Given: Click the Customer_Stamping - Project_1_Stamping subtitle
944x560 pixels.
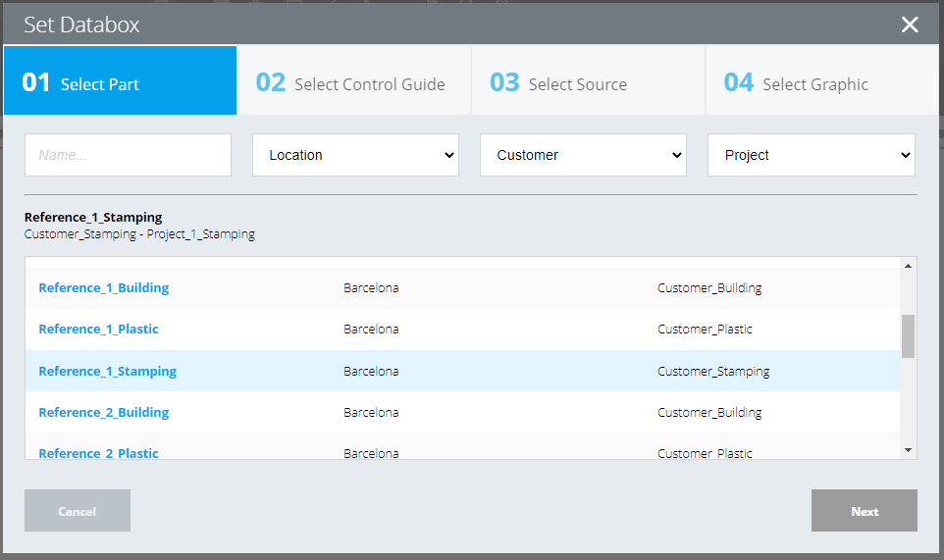Looking at the screenshot, I should [139, 234].
